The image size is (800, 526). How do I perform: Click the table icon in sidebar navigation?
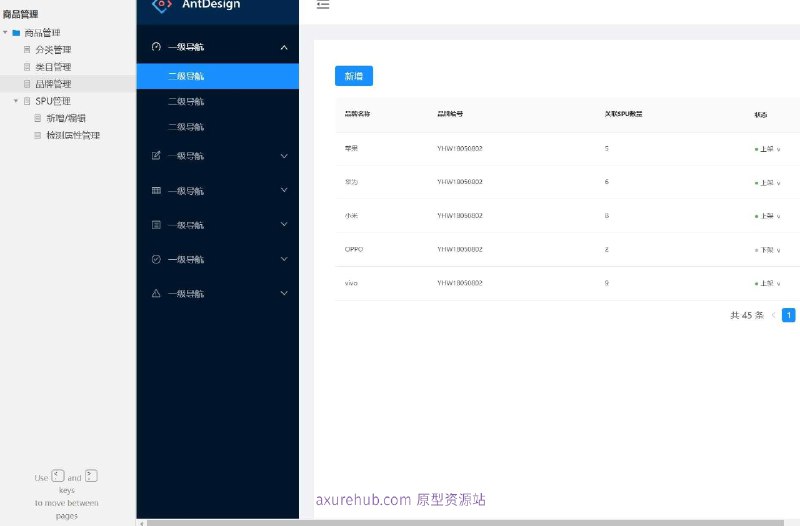click(x=156, y=190)
